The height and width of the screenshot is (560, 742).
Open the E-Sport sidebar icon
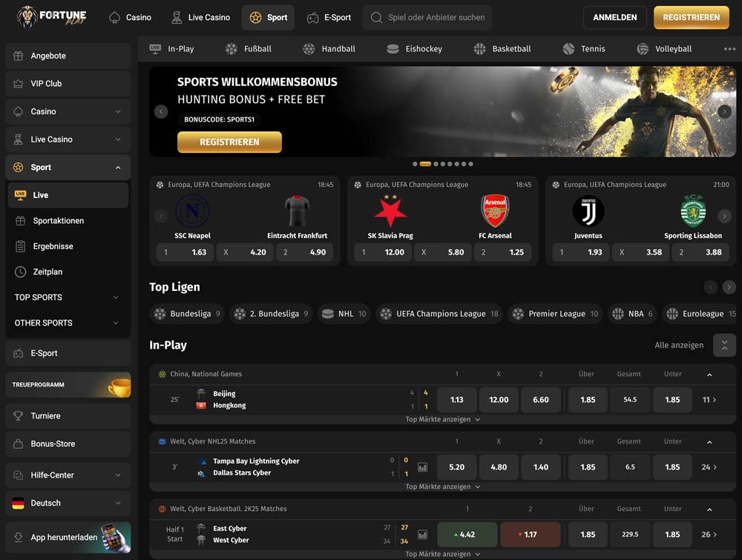point(17,354)
